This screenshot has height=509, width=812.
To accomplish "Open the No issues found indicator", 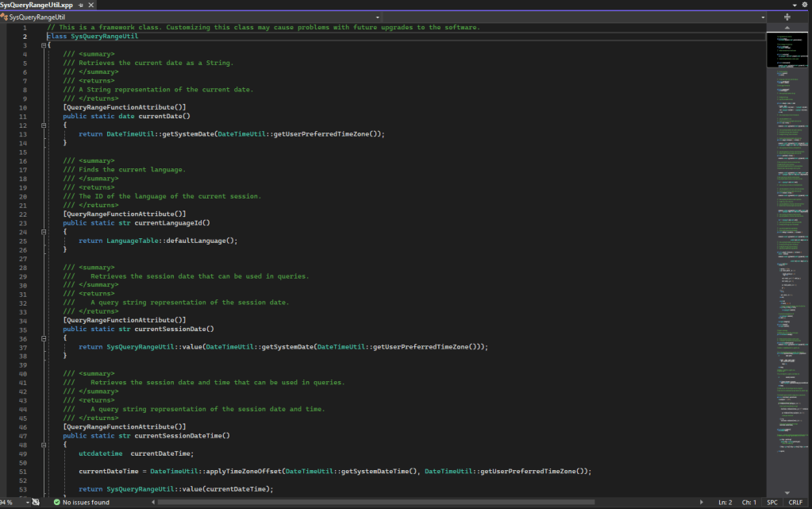I will (x=86, y=503).
